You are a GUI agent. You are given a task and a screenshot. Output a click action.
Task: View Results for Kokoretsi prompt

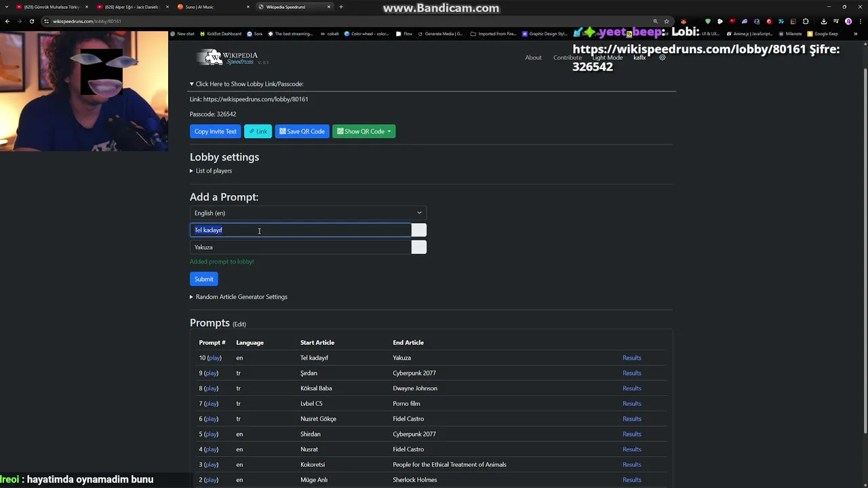click(632, 465)
